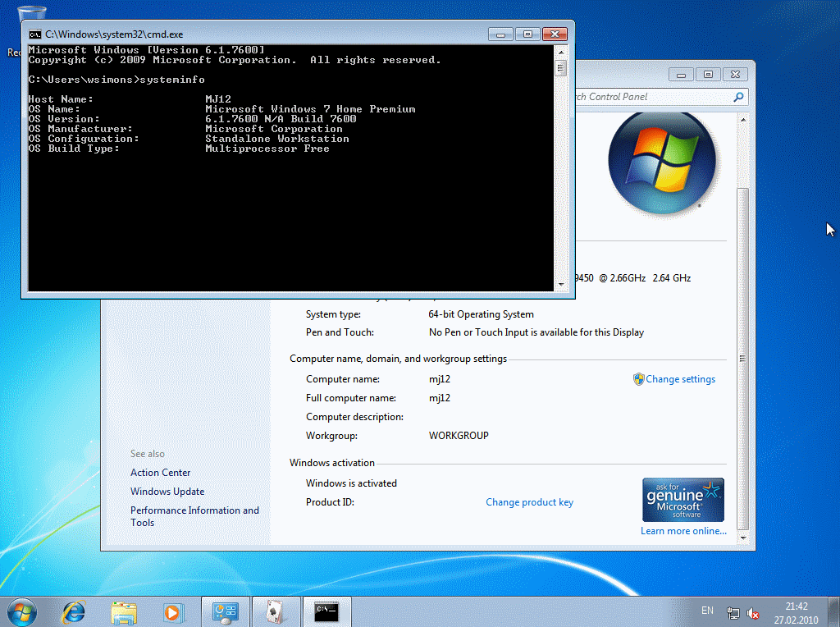Screen dimensions: 840x627
Task: Click the EN language indicator
Action: [707, 611]
